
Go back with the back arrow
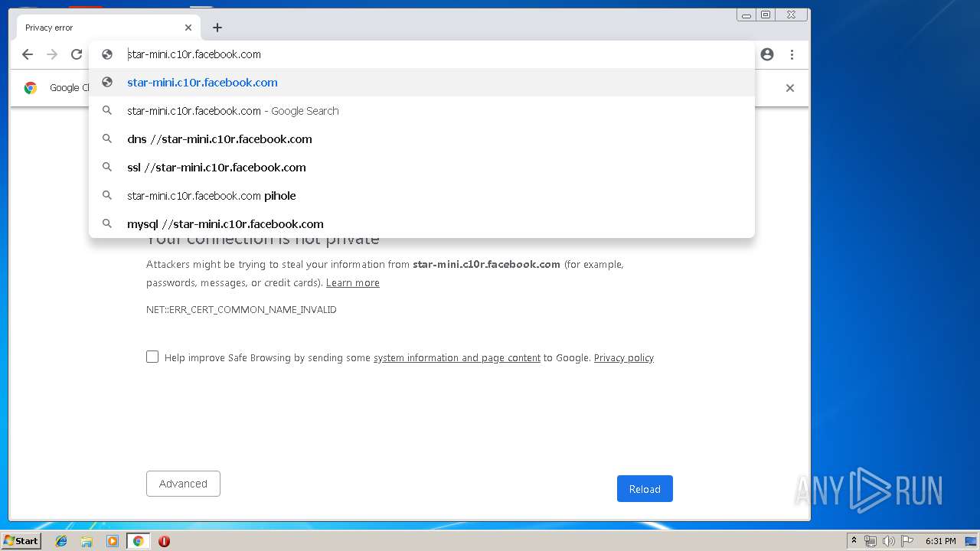tap(28, 54)
